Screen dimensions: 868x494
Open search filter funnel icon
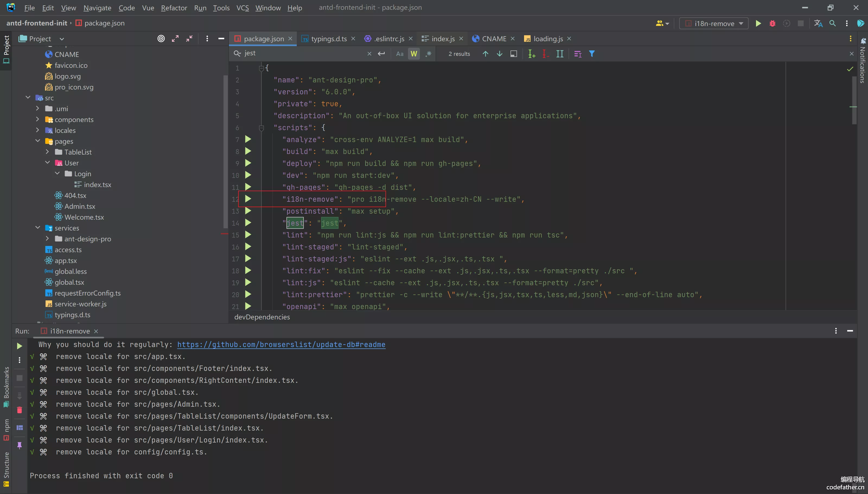(x=592, y=54)
